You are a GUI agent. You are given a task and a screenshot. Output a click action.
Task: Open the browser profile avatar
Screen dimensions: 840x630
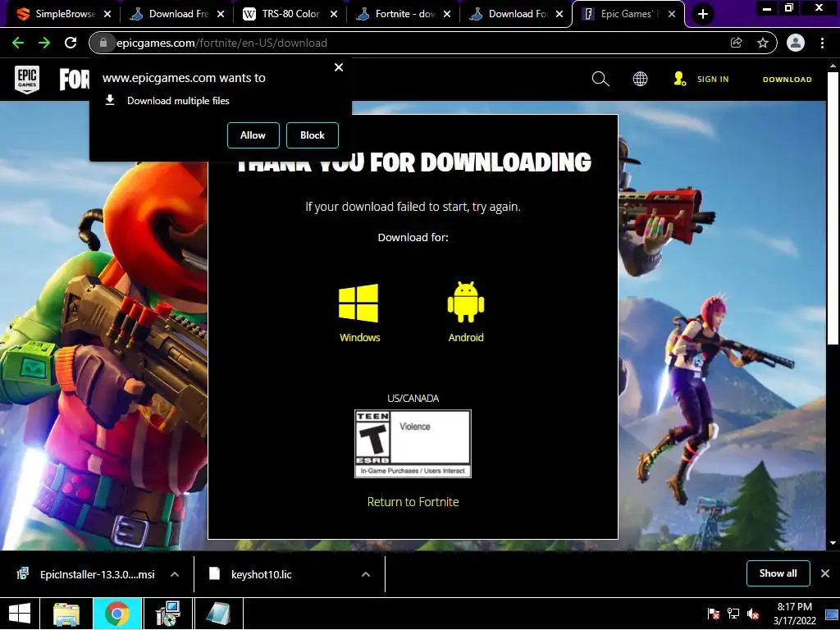(x=796, y=43)
